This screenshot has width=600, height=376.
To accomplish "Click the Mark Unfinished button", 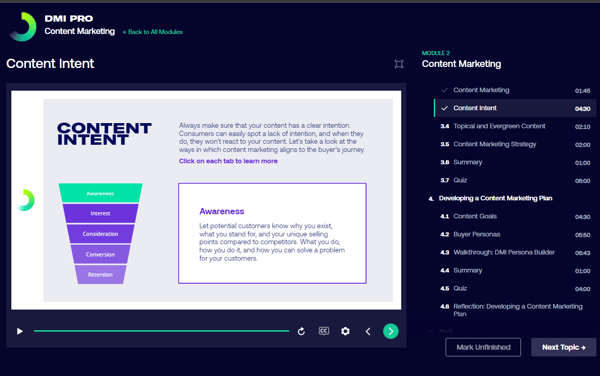I will tap(483, 347).
